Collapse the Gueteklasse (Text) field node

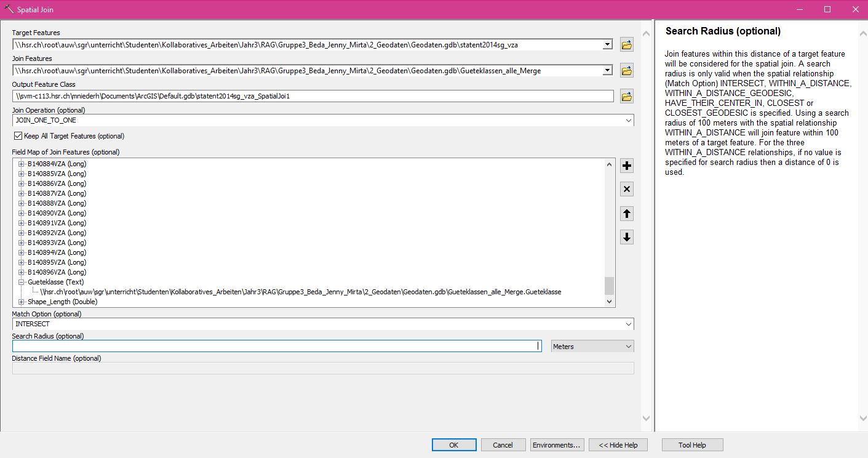pos(22,282)
